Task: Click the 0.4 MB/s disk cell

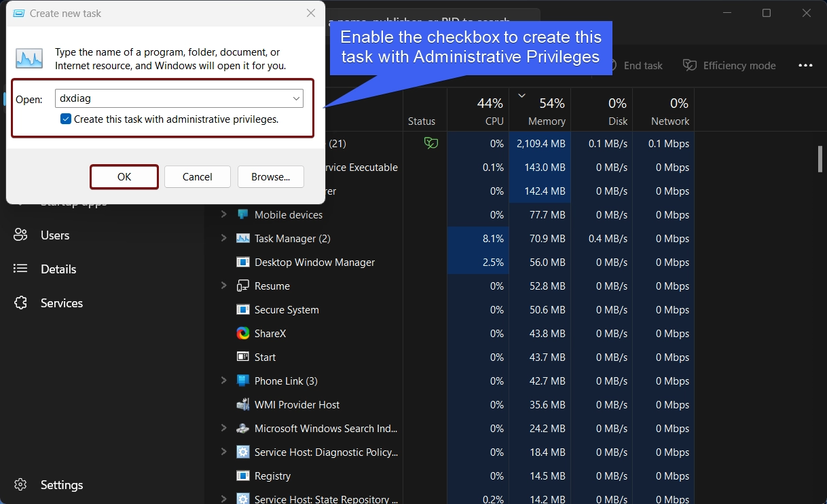Action: pyautogui.click(x=602, y=239)
